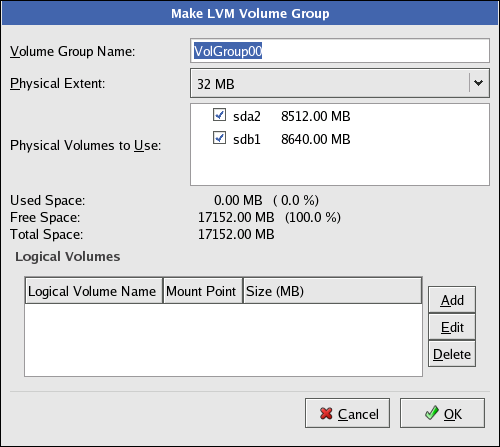500x447 pixels.
Task: Click the green checkmark icon on OK
Action: [x=432, y=413]
